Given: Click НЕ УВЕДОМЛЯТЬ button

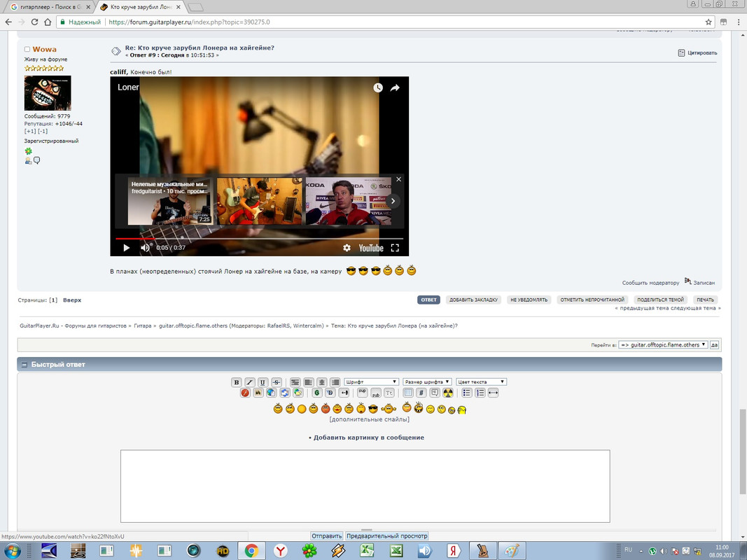Looking at the screenshot, I should pos(529,300).
